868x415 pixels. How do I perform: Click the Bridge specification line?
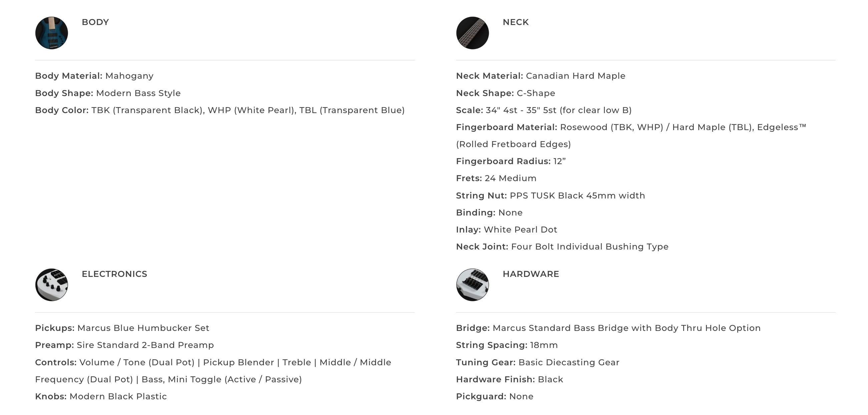(608, 328)
